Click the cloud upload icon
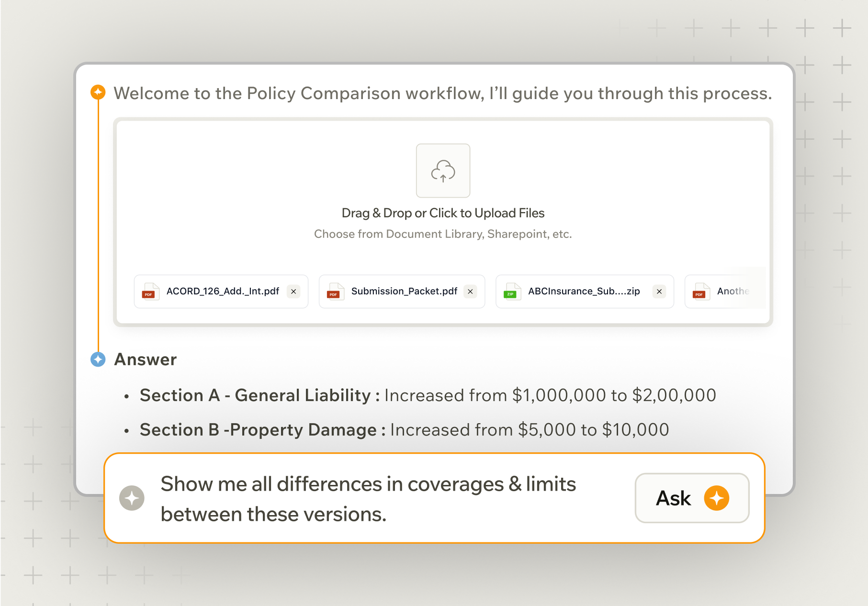 click(x=443, y=171)
